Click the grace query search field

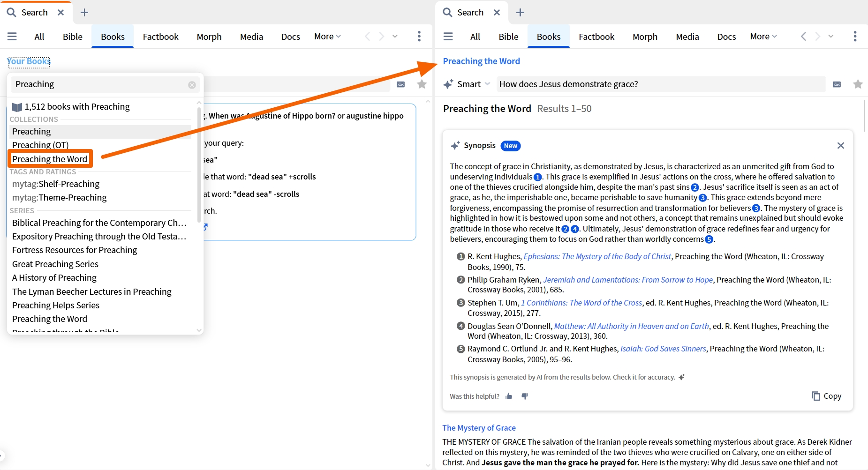pos(660,84)
